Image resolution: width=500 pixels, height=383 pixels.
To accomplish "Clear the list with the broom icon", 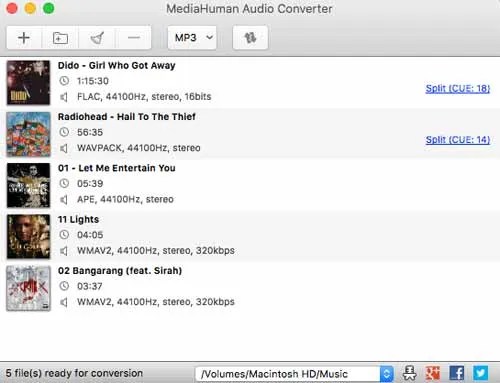I will pos(97,38).
